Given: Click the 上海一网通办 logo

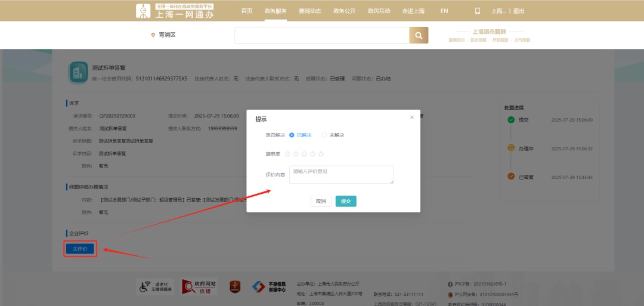Looking at the screenshot, I should tap(175, 11).
